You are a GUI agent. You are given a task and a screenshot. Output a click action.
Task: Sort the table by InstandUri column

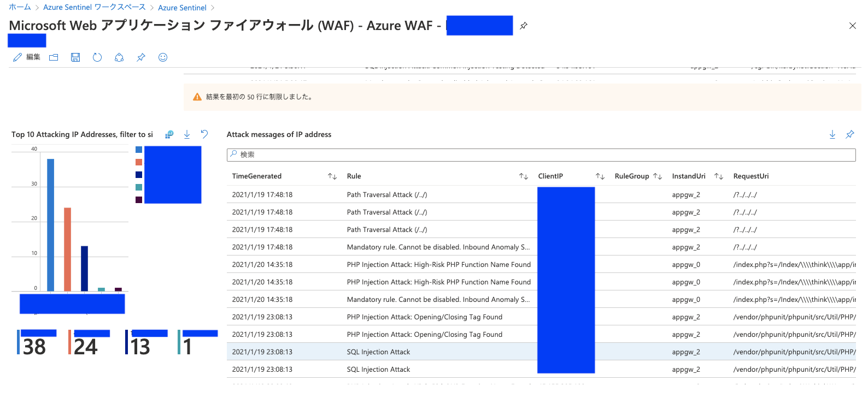(x=719, y=176)
